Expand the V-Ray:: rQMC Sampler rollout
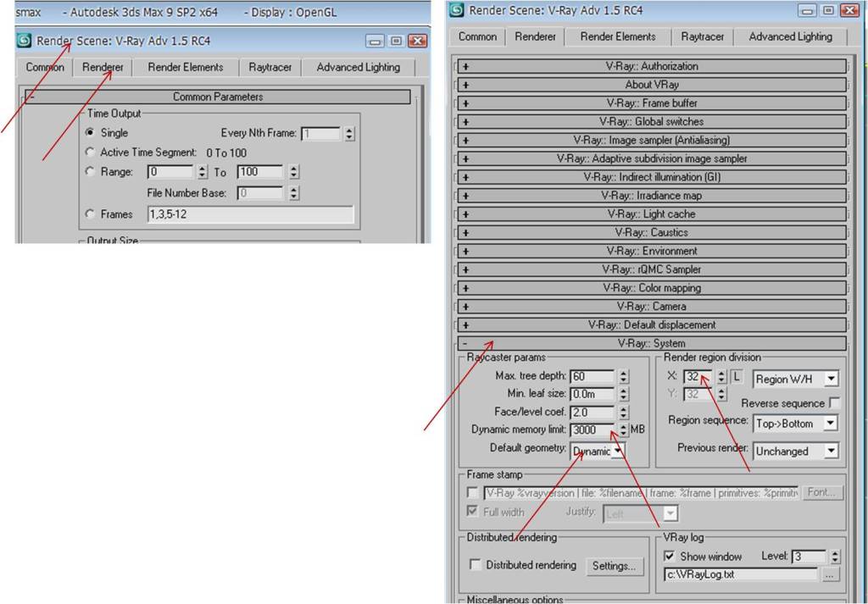This screenshot has width=868, height=604. pos(652,270)
